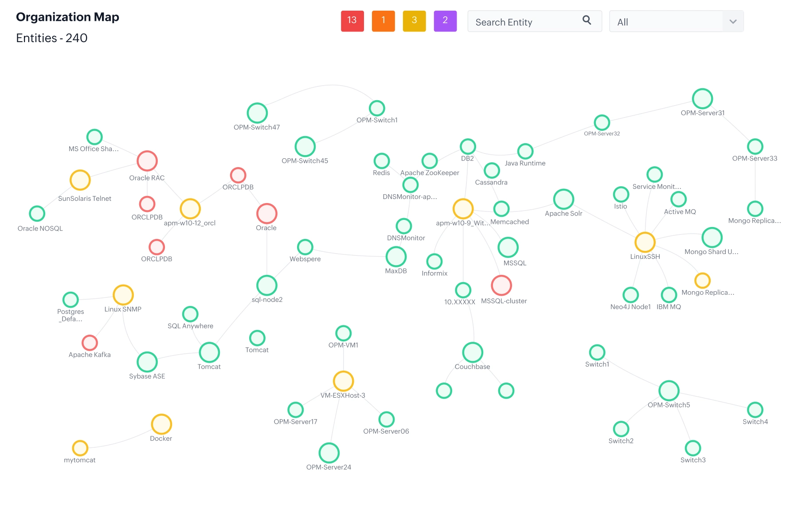Select the OPM-VM1 node

tap(344, 333)
